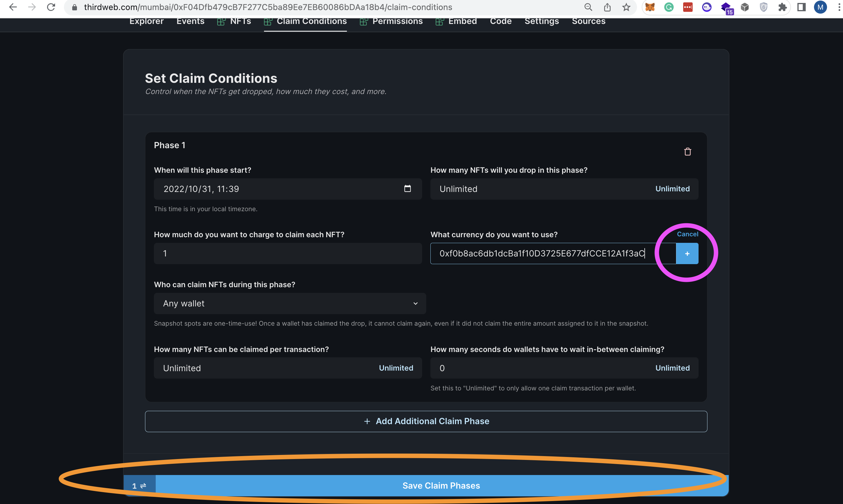
Task: Delete Phase 1 with trash icon
Action: coord(687,152)
